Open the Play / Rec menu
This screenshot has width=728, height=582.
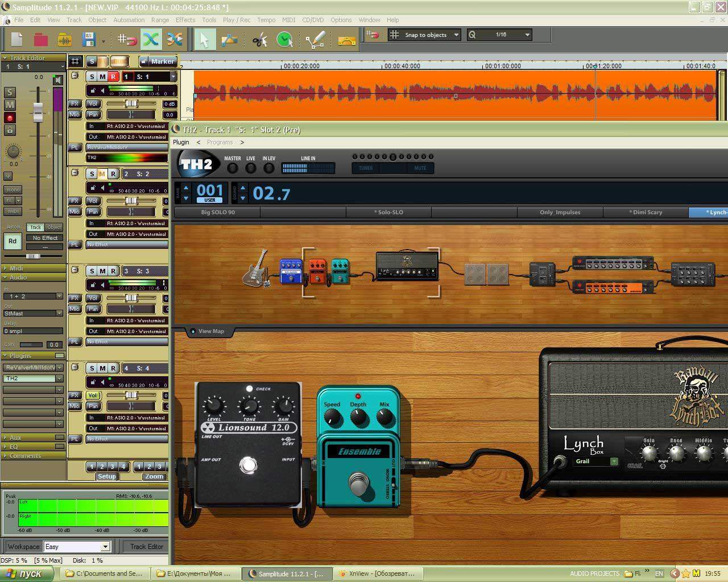(237, 20)
